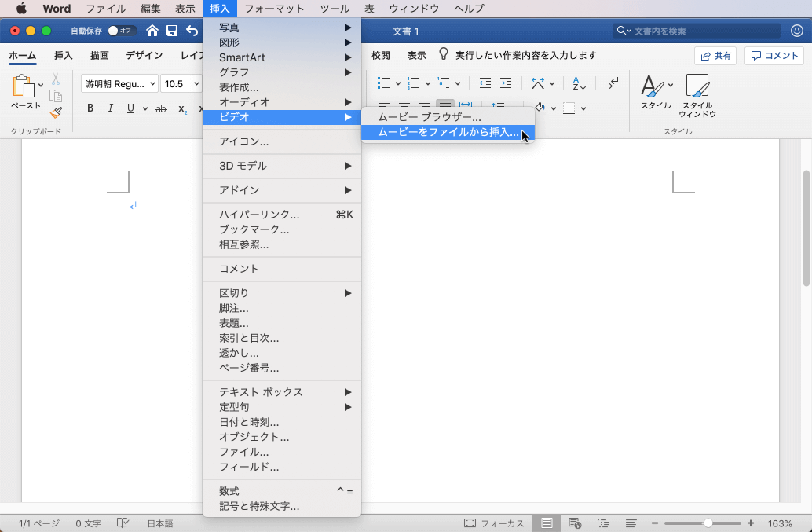The width and height of the screenshot is (812, 532).
Task: Toggle Bold formatting
Action: point(90,108)
